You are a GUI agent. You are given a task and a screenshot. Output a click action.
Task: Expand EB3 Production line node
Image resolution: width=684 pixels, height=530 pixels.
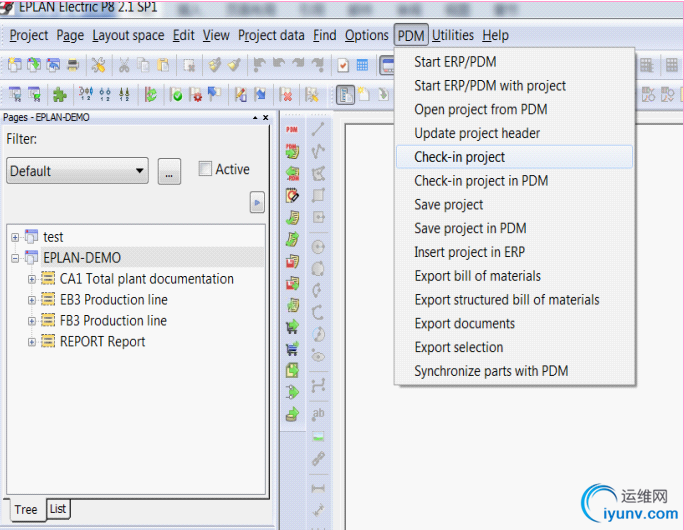32,300
